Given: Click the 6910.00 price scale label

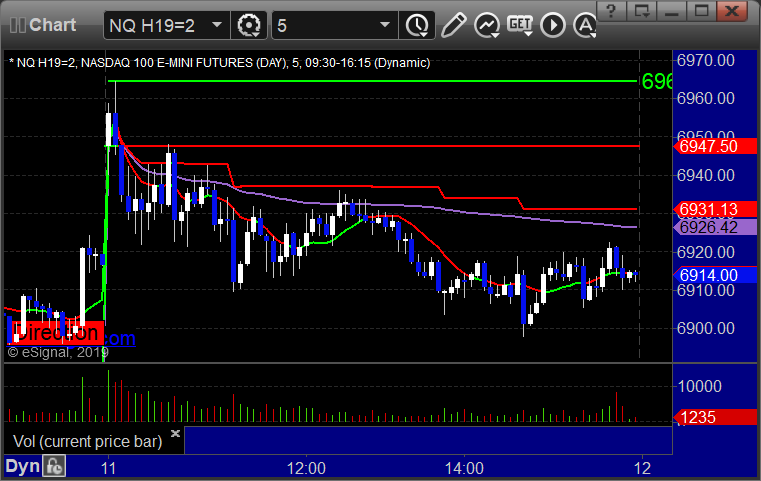Looking at the screenshot, I should [706, 290].
